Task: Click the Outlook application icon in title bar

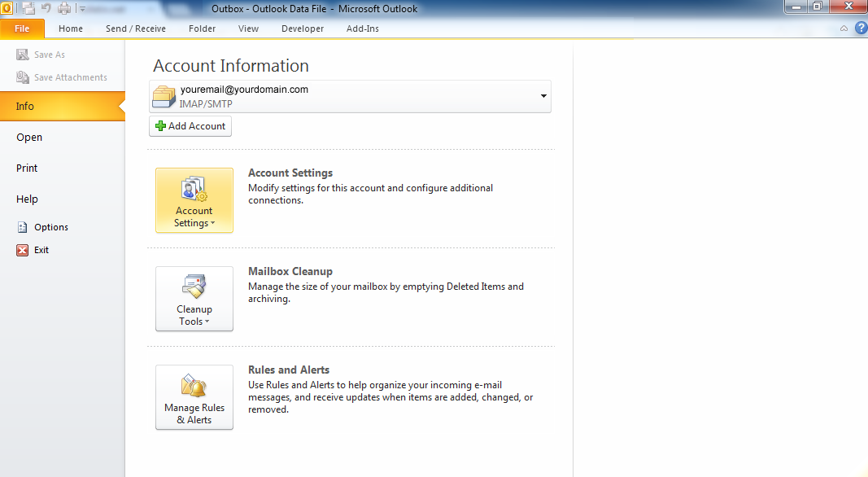Action: [7, 8]
